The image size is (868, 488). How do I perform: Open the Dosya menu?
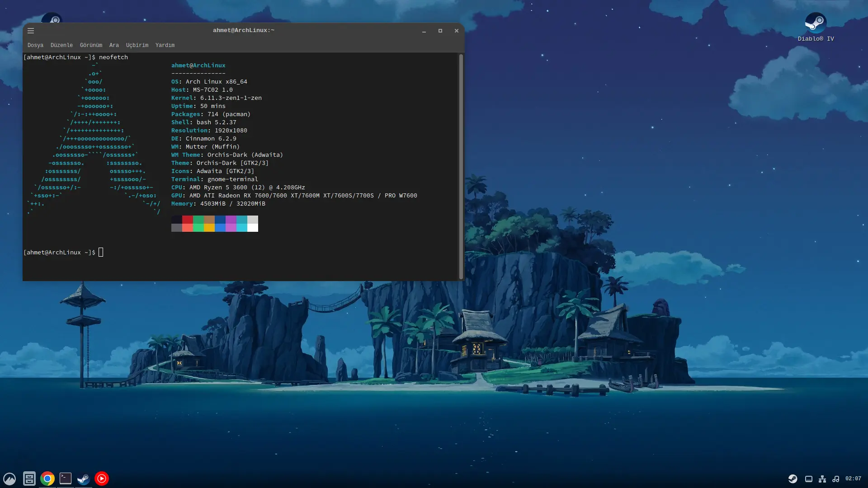pyautogui.click(x=35, y=45)
